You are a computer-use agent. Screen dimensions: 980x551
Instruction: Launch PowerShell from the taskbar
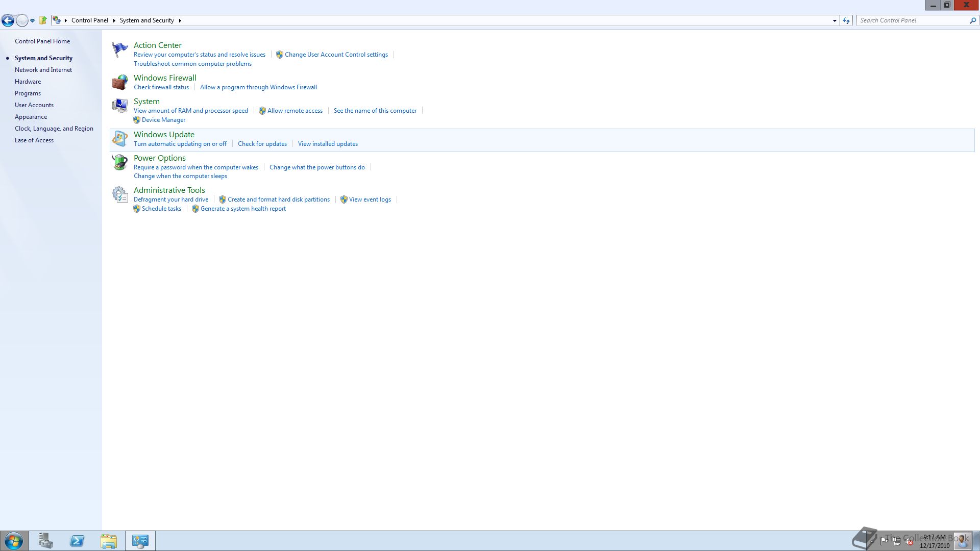click(x=77, y=541)
